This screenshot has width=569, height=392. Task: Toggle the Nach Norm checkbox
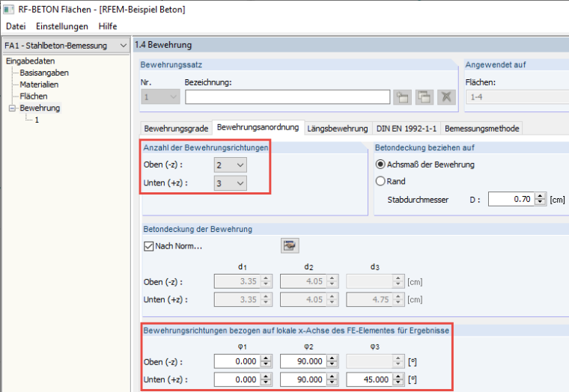148,246
